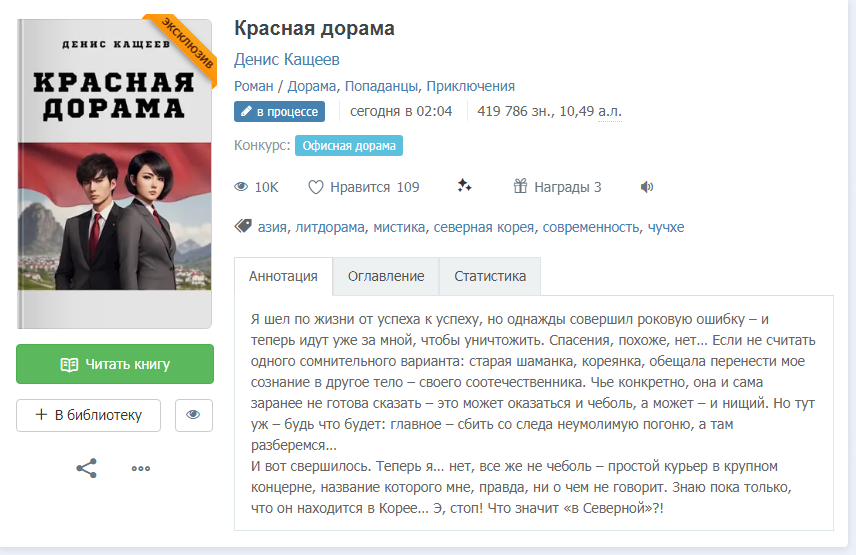Click the Попаданцы genre link

(381, 86)
